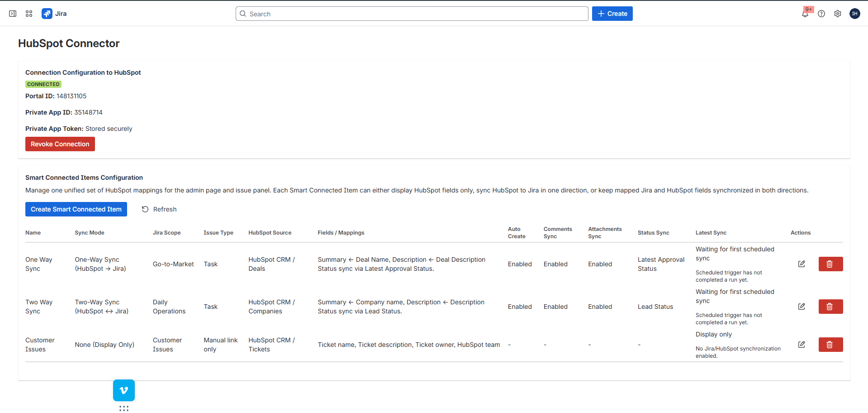Click the Search input field
The width and height of the screenshot is (868, 413).
click(412, 14)
